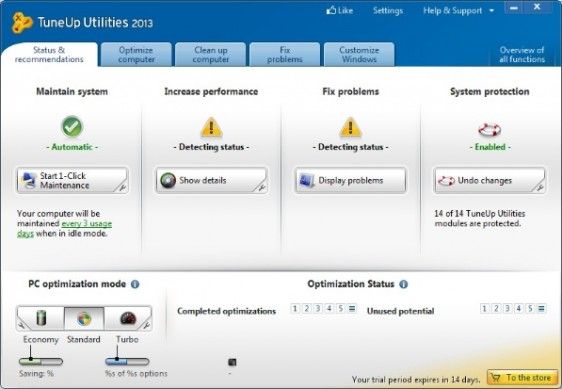The width and height of the screenshot is (562, 389).
Task: Go to Unused potential page 1
Action: click(x=484, y=308)
